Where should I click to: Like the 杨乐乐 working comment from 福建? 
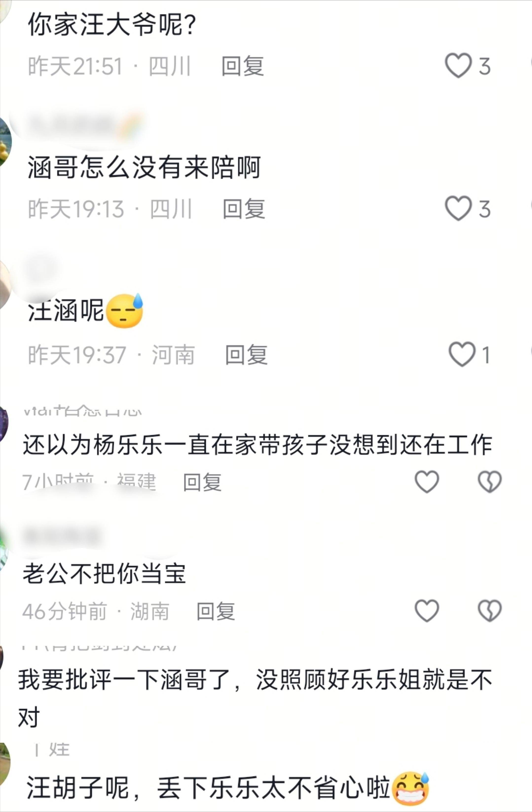[x=426, y=481]
